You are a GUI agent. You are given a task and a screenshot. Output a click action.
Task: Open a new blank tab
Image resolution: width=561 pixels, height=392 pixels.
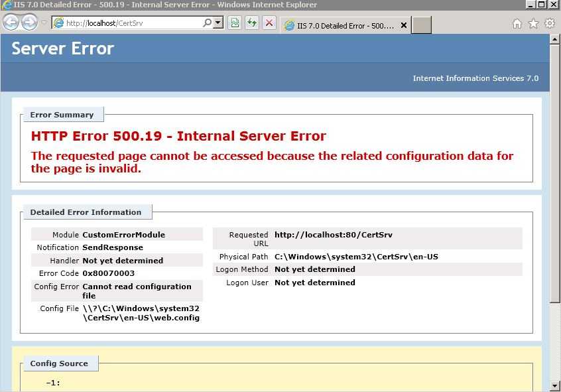[x=421, y=25]
